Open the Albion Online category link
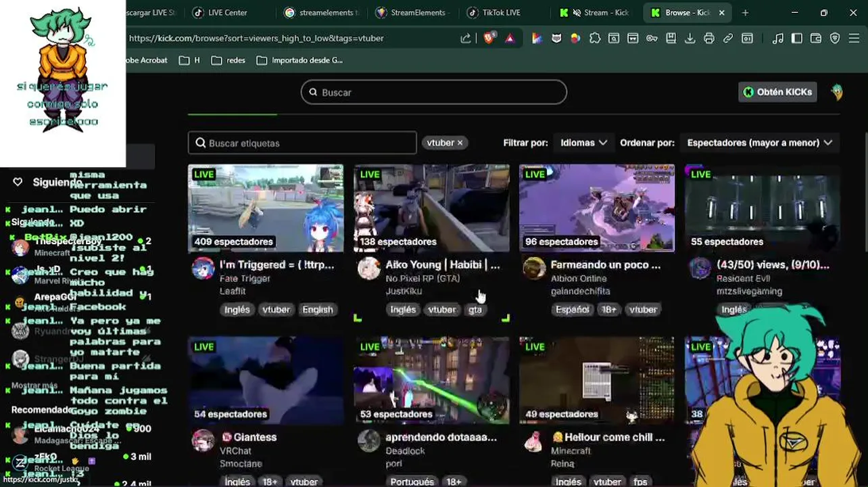 [x=579, y=279]
